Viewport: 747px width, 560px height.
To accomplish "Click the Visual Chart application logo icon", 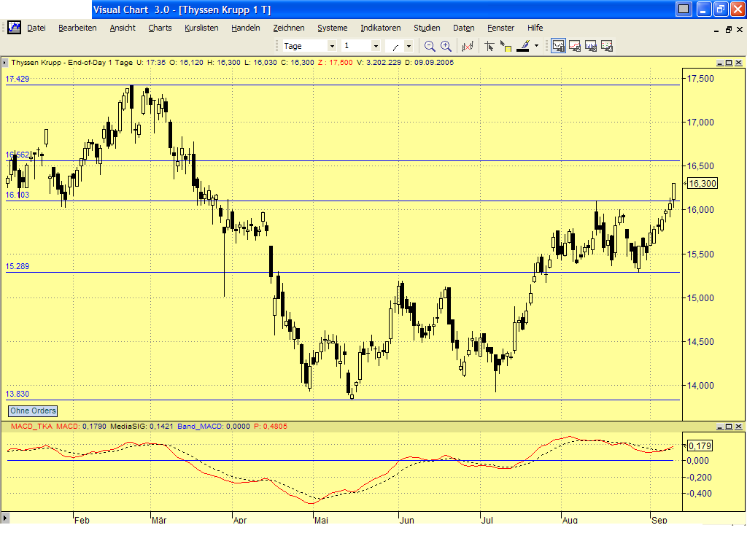I will [13, 27].
